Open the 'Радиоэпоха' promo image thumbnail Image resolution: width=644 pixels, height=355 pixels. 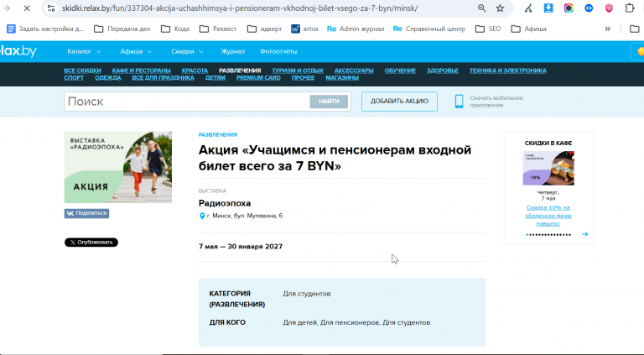pyautogui.click(x=118, y=167)
